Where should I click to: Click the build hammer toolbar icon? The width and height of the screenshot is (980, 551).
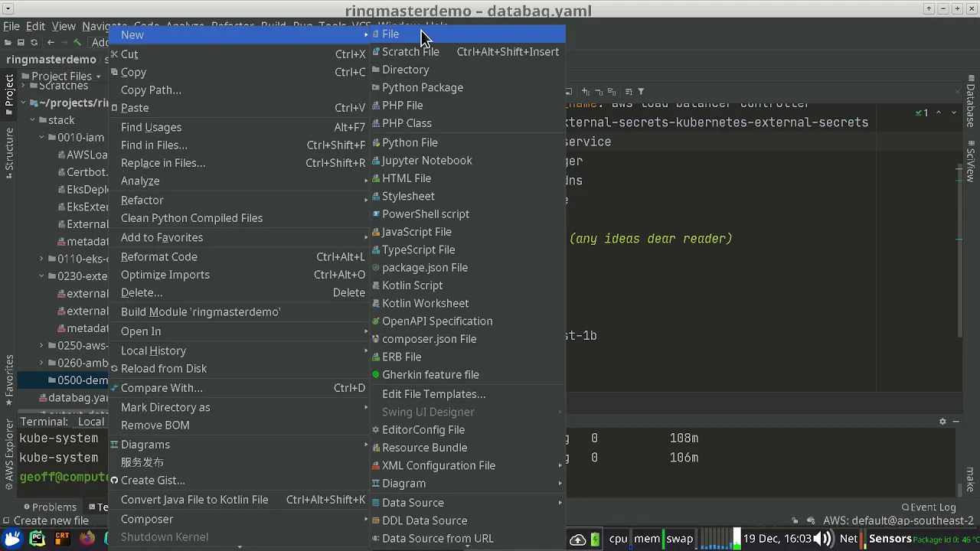tap(77, 43)
